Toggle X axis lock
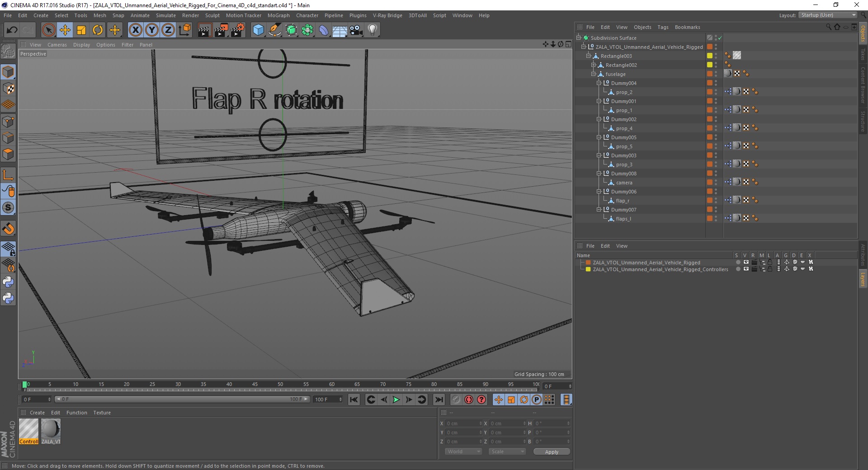Screen dimensions: 868x470 135,30
